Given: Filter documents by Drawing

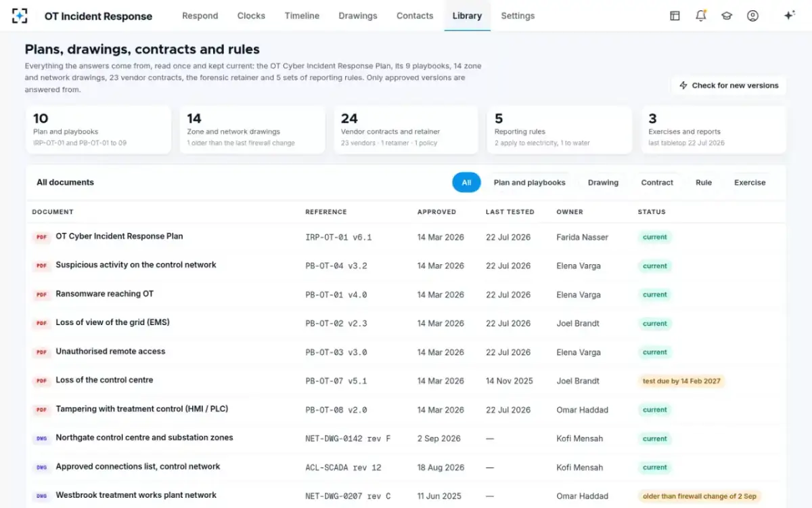Looking at the screenshot, I should [x=603, y=182].
